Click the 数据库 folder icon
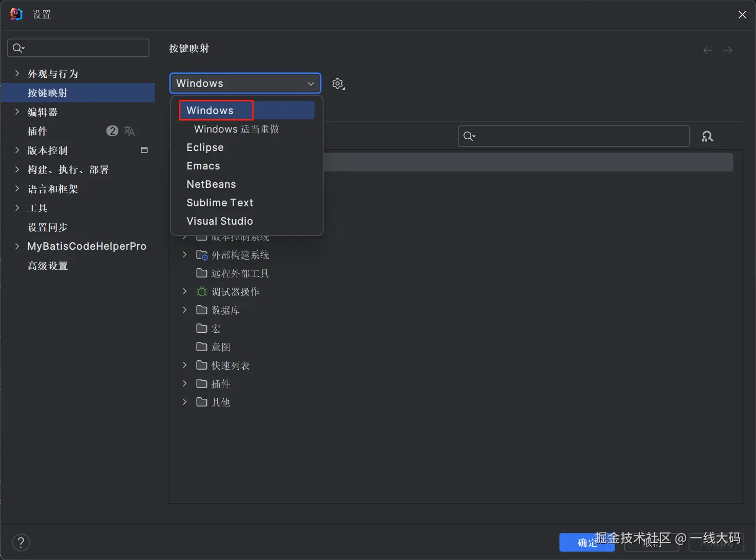 point(202,310)
